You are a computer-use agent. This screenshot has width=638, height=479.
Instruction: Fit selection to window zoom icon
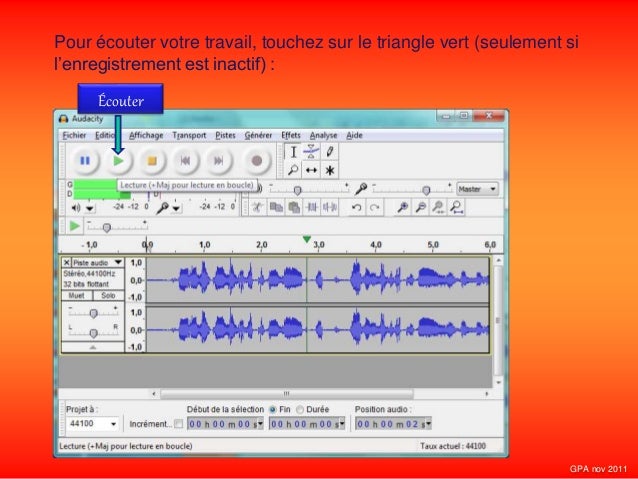click(x=439, y=208)
